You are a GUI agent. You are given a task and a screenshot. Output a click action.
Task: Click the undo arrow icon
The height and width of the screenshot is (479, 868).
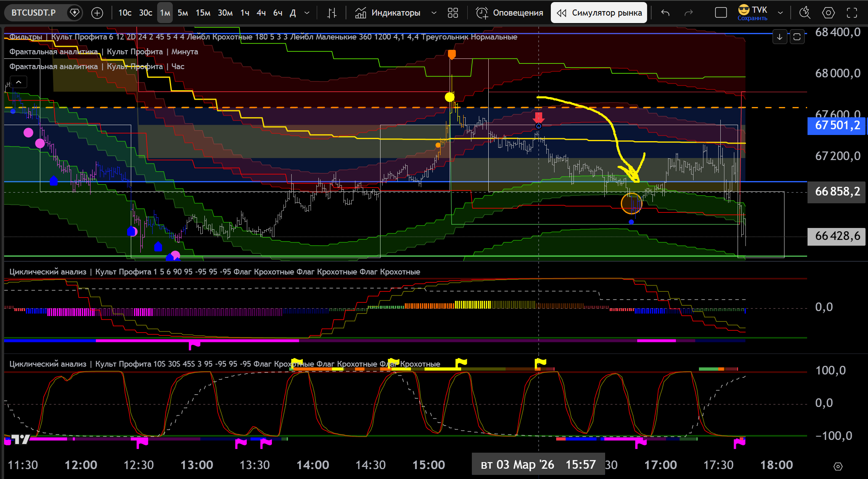665,13
